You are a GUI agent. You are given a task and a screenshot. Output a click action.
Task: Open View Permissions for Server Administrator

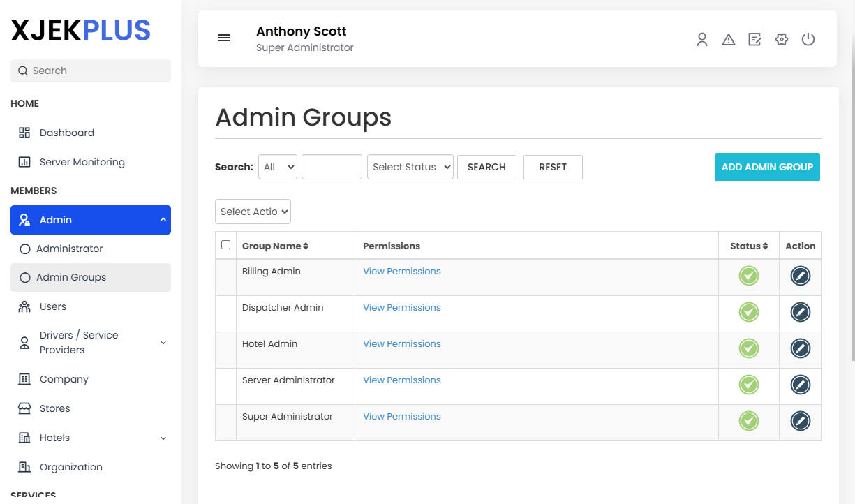coord(401,379)
